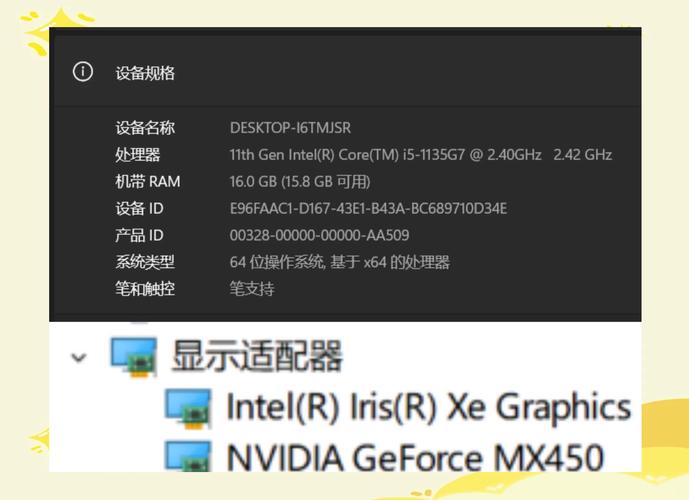
Task: Click the 机带 RAM label
Action: coord(148,182)
